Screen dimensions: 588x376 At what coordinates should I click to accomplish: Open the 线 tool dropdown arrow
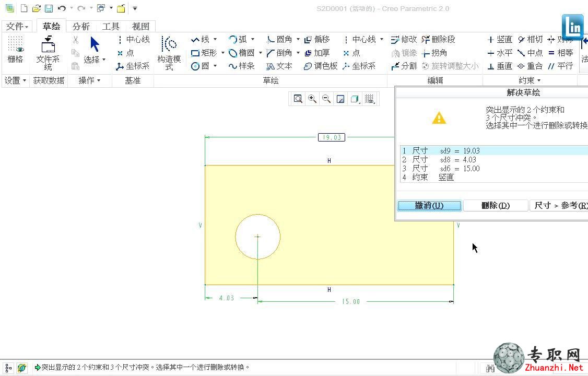tap(215, 39)
